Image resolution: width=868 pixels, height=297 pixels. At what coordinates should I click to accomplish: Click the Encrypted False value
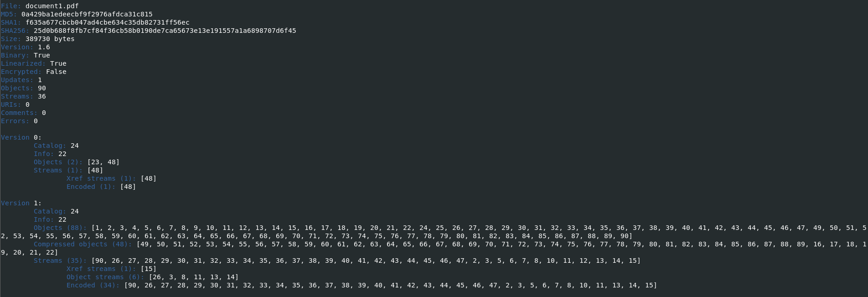coord(56,72)
